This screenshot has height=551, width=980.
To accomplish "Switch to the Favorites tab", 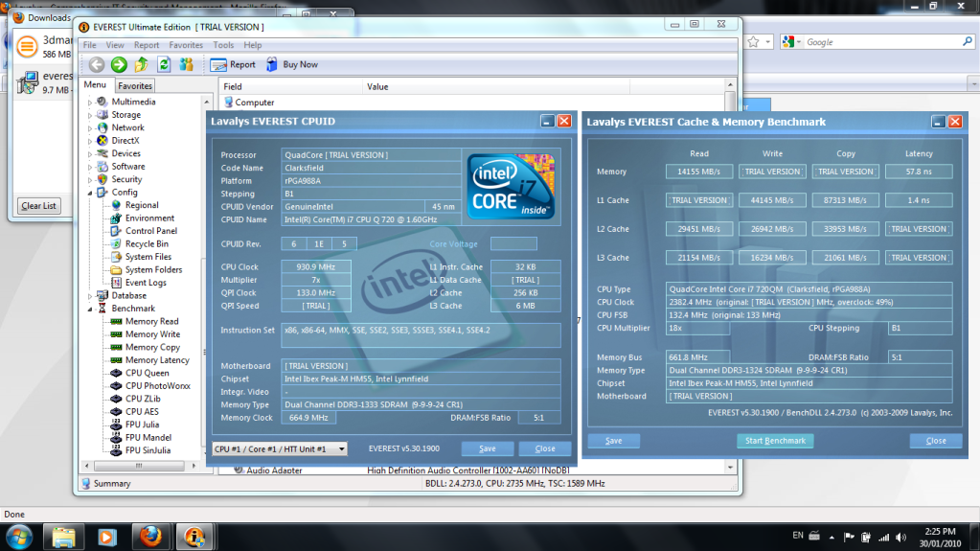I will pos(135,85).
